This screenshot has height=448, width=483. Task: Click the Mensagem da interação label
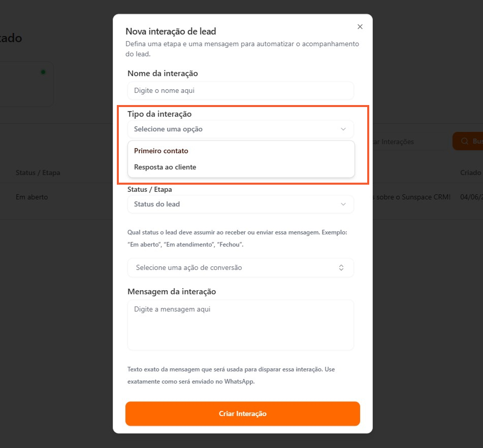172,292
